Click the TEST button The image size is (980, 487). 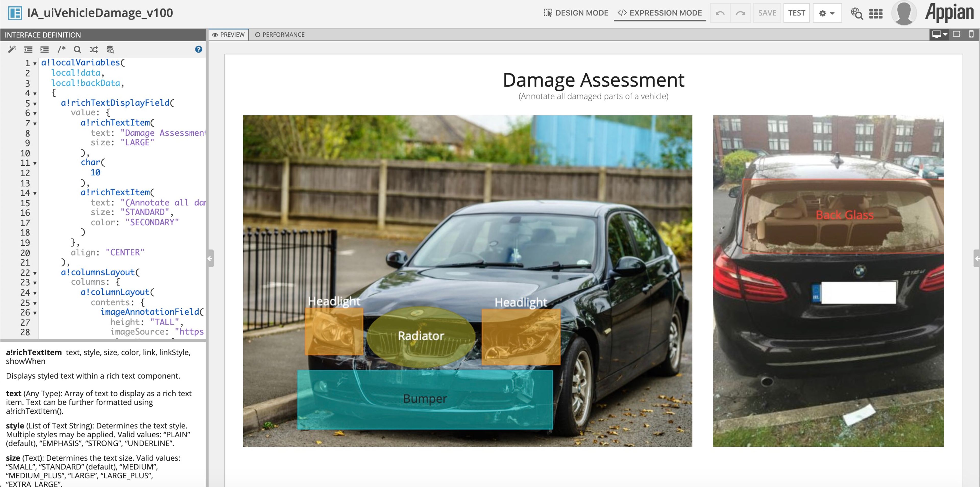click(x=796, y=13)
